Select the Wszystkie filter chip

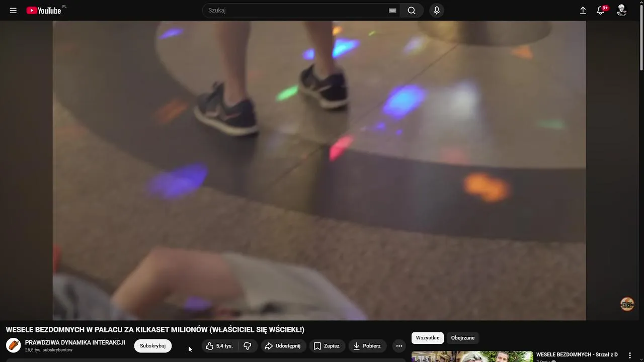coord(428,338)
